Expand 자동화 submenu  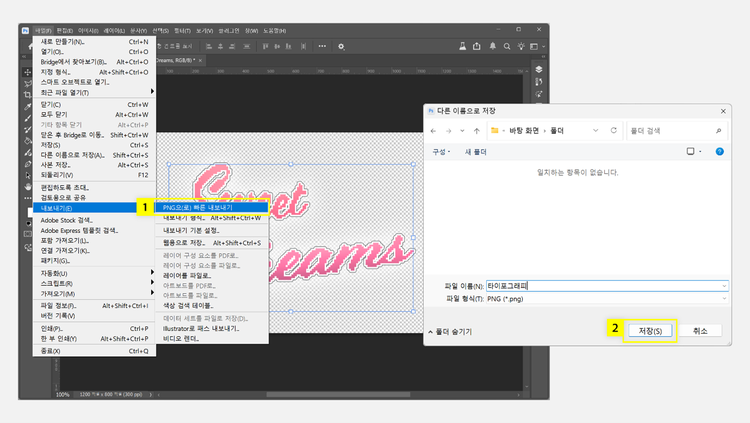pos(94,273)
